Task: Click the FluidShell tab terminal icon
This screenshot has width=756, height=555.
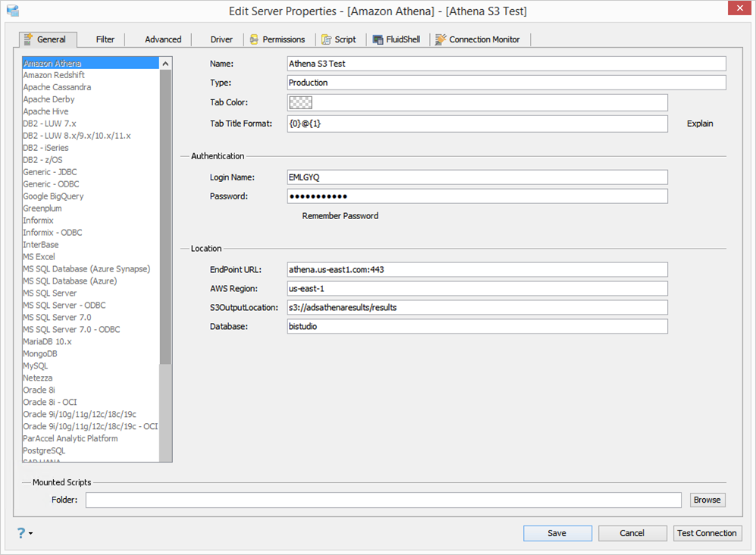Action: [378, 39]
